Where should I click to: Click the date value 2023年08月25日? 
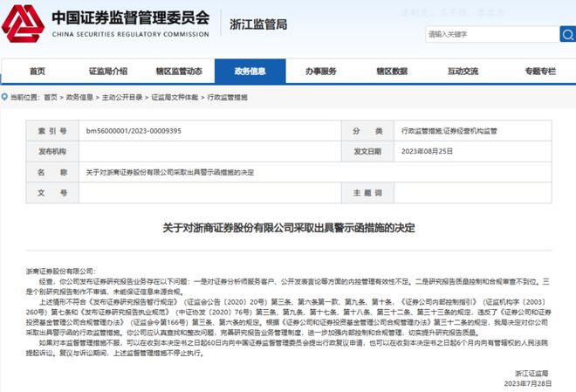click(427, 151)
